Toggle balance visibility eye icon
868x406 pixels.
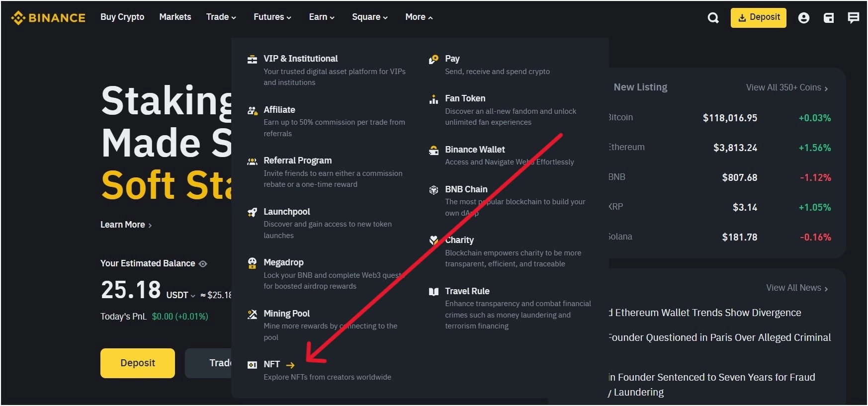click(x=203, y=264)
